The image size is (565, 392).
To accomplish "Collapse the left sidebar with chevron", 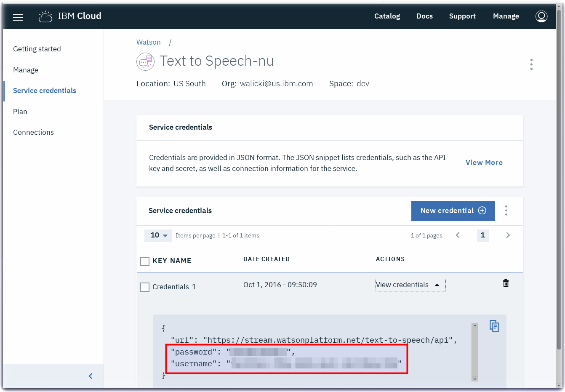I will tap(91, 376).
